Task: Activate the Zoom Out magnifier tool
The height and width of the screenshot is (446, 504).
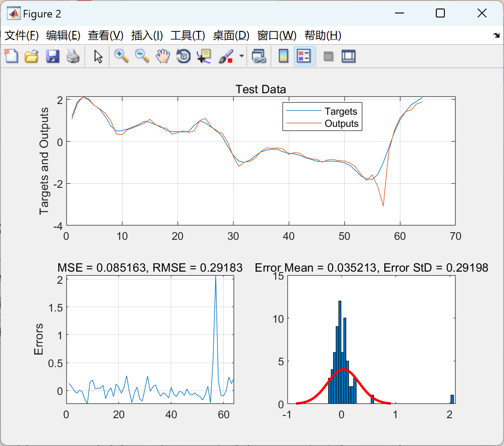Action: (142, 56)
